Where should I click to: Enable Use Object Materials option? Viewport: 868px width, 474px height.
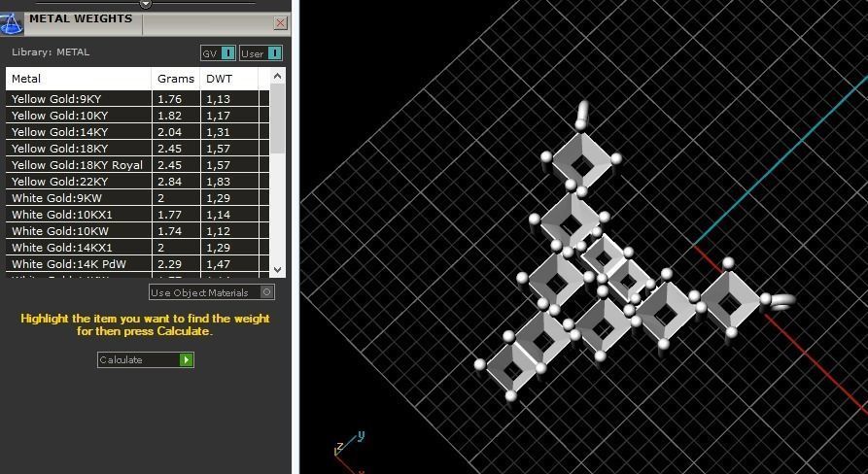point(212,292)
